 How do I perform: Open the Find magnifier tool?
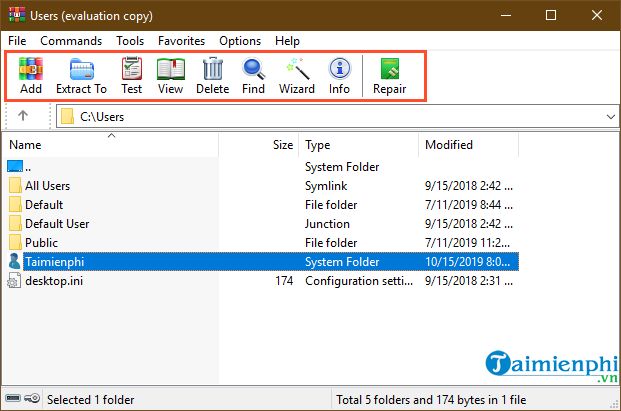tap(253, 69)
